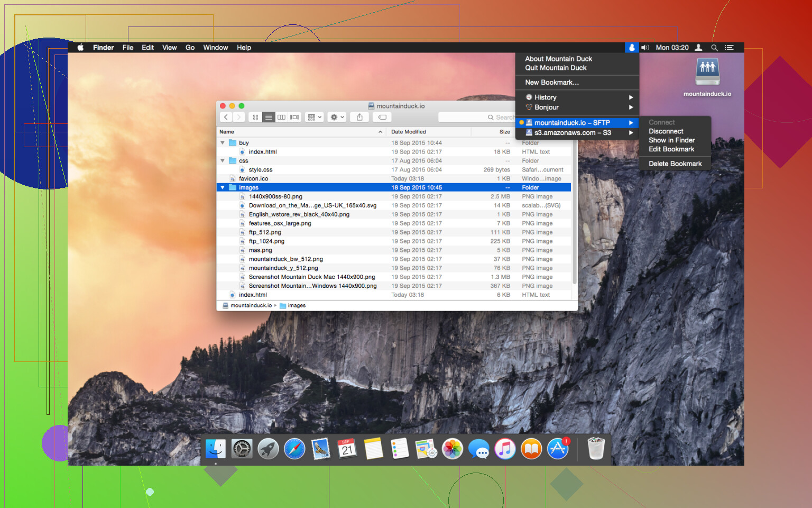Image resolution: width=812 pixels, height=508 pixels.
Task: Open the App Store from the Dock
Action: point(558,449)
